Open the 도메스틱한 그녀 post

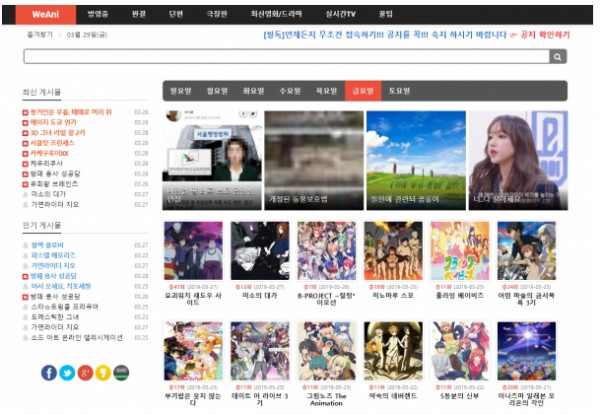tap(55, 317)
